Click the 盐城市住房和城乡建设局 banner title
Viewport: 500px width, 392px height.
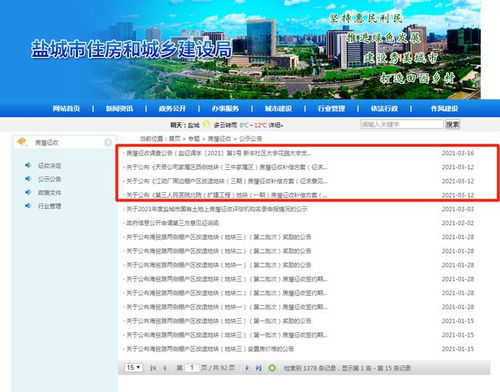[x=131, y=49]
